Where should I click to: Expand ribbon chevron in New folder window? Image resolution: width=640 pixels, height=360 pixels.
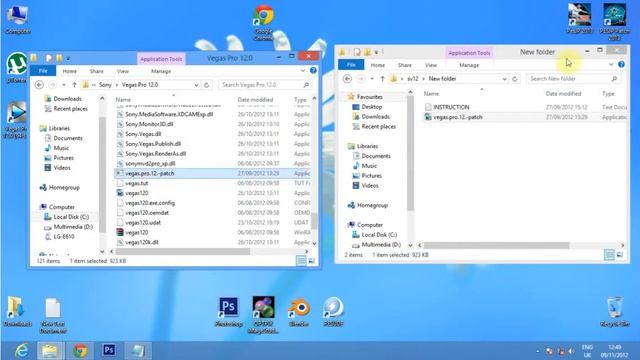[x=611, y=64]
